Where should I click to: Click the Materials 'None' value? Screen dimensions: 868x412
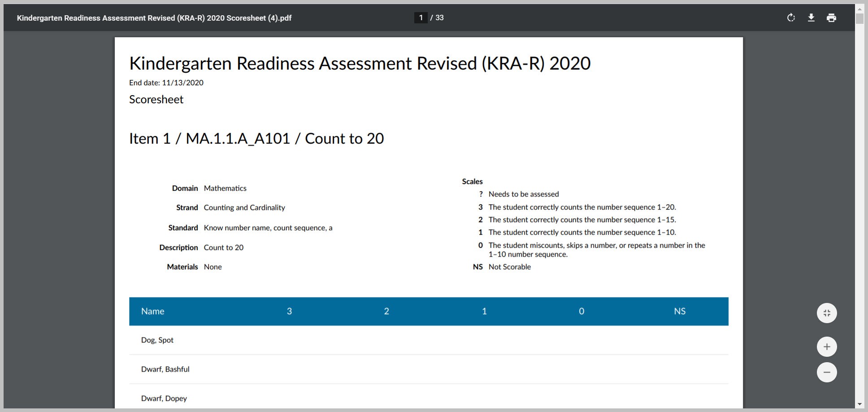213,267
